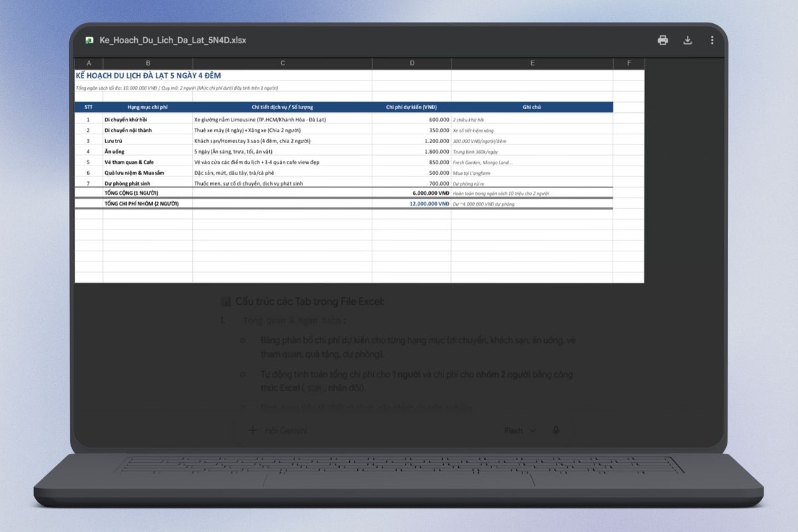Download the Ke_Hoach_Du_Lich_Da_Lat file
Screen dimensions: 798x532
(688, 40)
